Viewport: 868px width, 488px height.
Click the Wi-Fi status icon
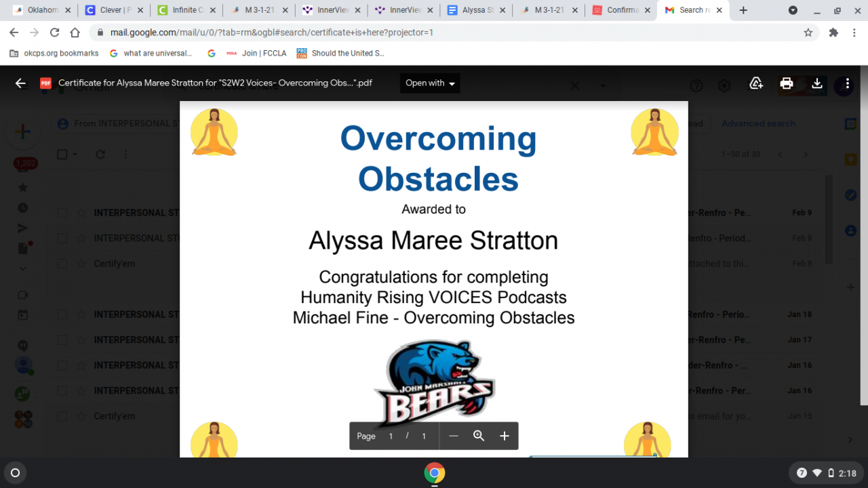click(x=817, y=473)
